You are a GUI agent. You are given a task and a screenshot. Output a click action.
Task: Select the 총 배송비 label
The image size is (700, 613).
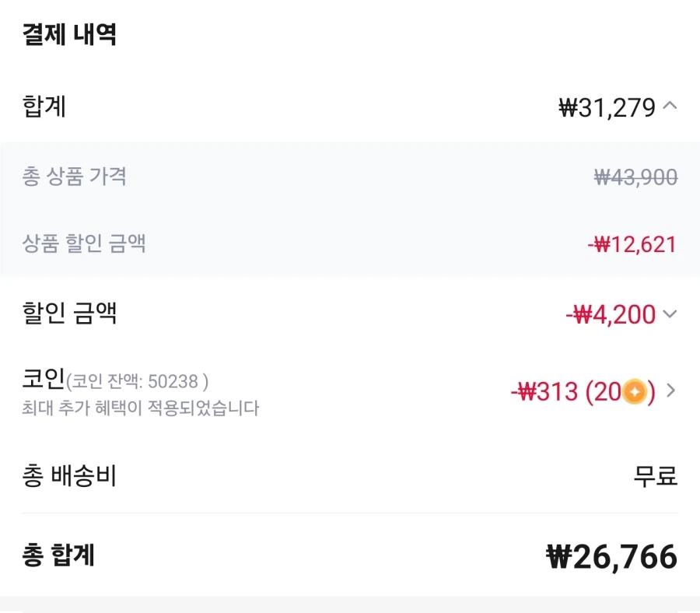(70, 475)
